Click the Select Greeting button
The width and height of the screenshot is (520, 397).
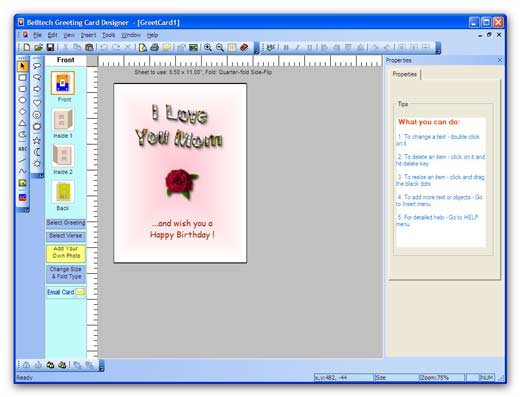click(66, 223)
